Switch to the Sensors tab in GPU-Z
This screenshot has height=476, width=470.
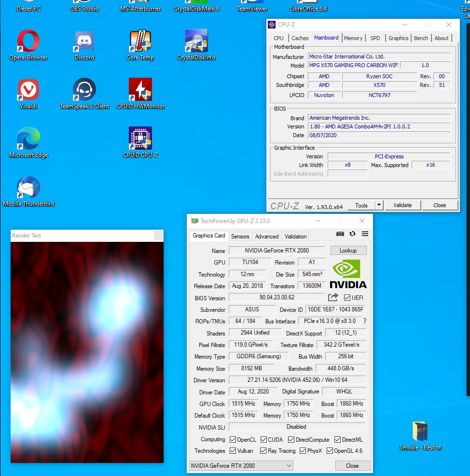pos(240,237)
